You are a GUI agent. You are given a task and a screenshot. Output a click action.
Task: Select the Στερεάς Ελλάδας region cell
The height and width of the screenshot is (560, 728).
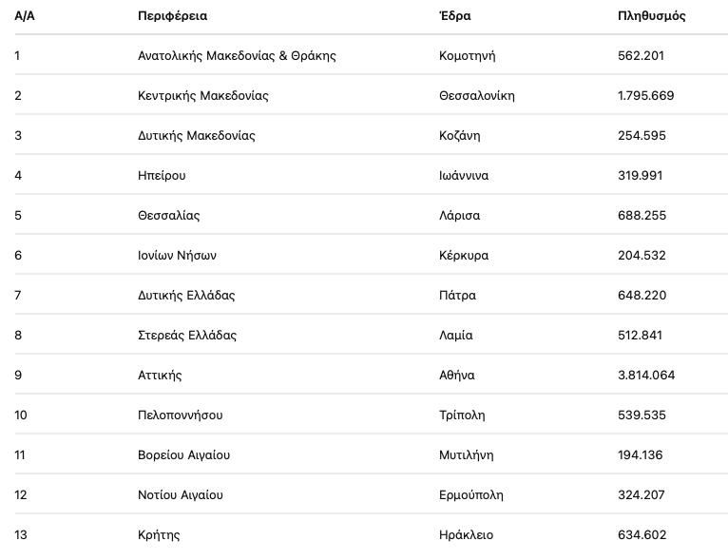tap(187, 336)
